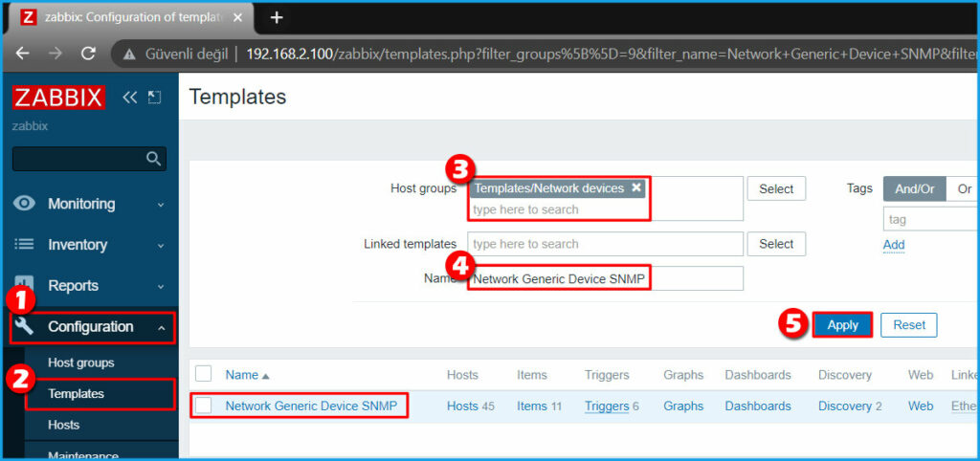Click the Name filter input
Image resolution: width=980 pixels, height=461 pixels.
click(605, 278)
